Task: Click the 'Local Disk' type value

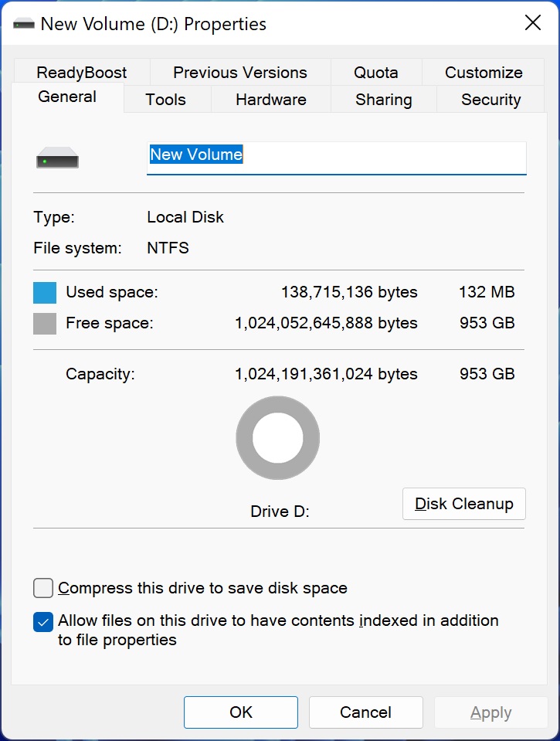Action: (x=185, y=217)
